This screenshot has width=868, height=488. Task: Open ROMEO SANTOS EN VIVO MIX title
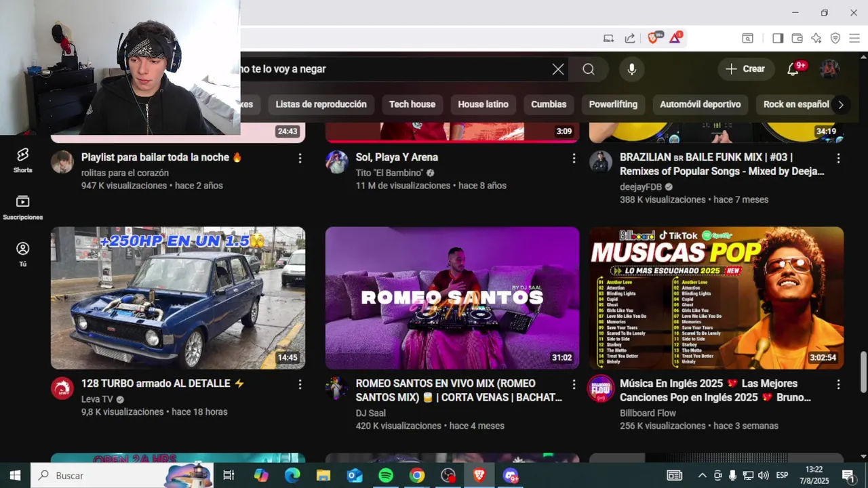(459, 390)
